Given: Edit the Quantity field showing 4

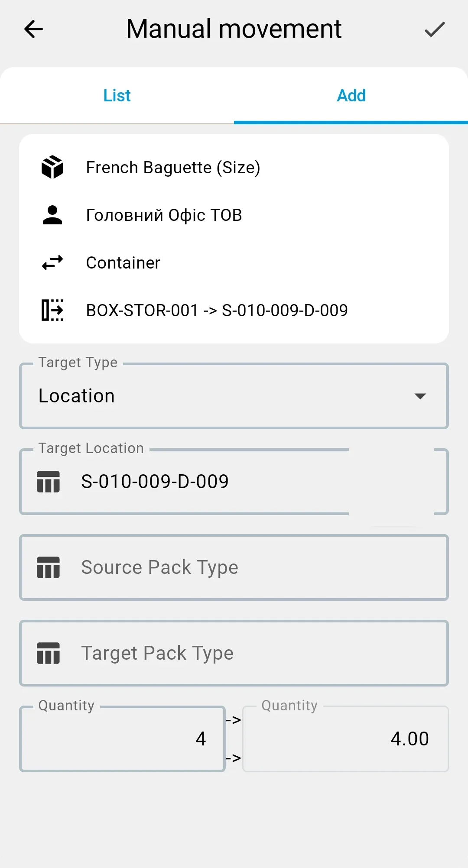Looking at the screenshot, I should 123,739.
